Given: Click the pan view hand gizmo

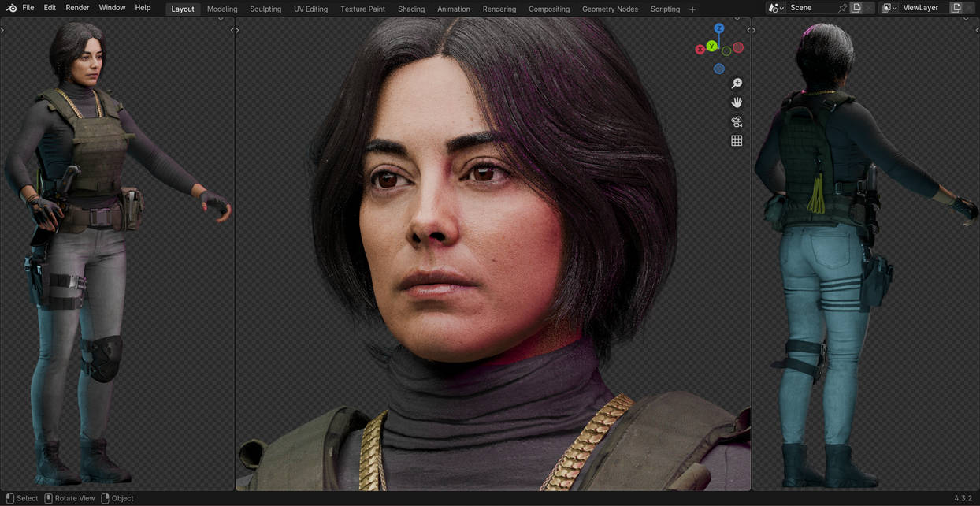Looking at the screenshot, I should pyautogui.click(x=737, y=102).
